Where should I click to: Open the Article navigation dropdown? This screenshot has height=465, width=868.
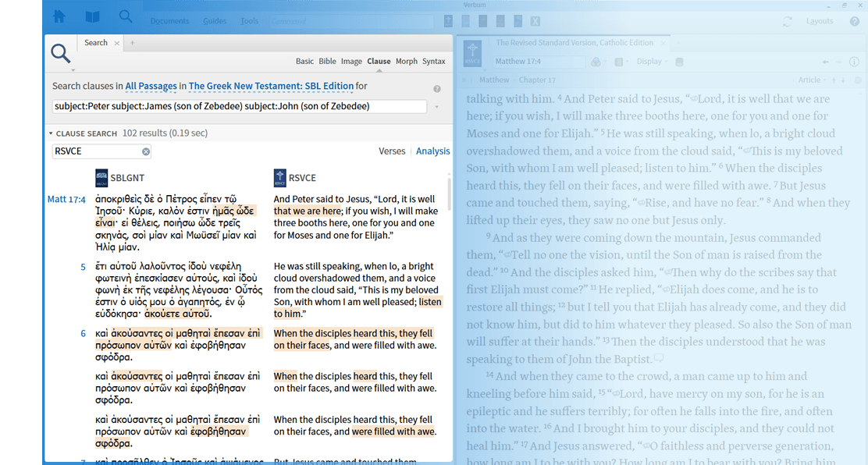[812, 80]
